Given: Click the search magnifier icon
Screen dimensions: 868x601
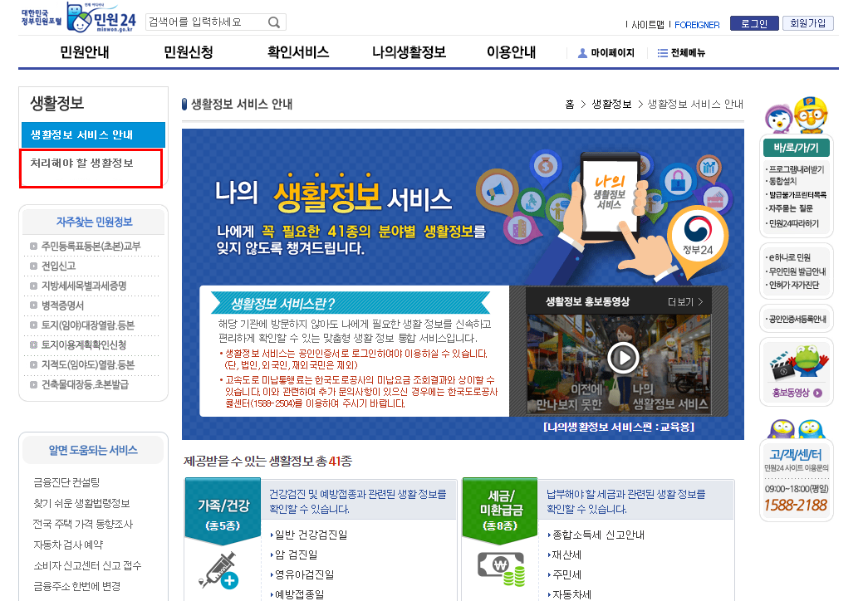Looking at the screenshot, I should [273, 22].
